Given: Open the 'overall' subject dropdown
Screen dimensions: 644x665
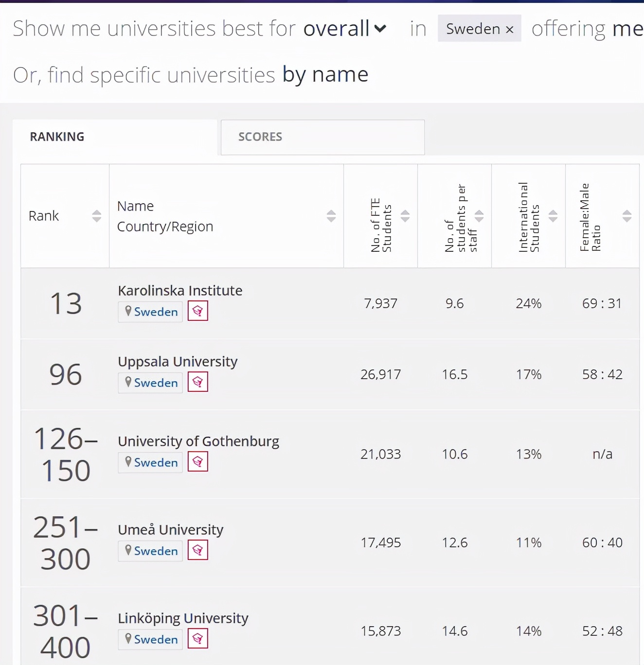Looking at the screenshot, I should 345,29.
